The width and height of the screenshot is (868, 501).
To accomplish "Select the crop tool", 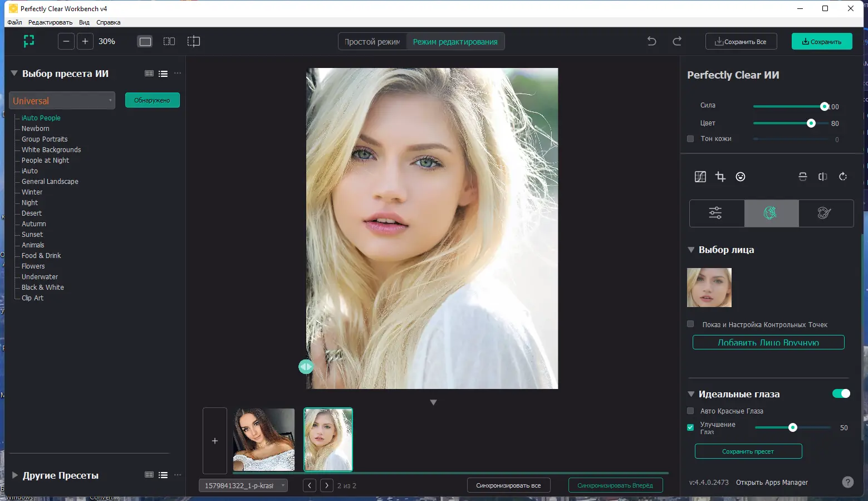I will click(x=720, y=177).
